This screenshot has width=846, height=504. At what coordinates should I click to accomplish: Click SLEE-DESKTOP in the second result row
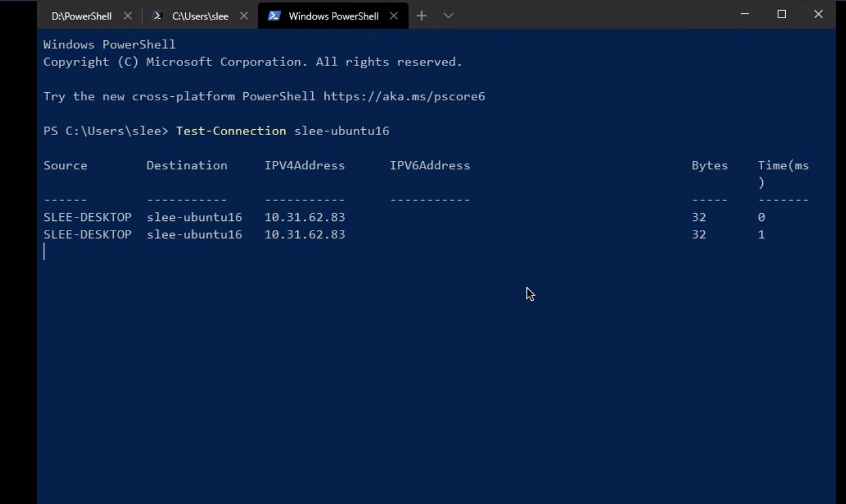(87, 235)
